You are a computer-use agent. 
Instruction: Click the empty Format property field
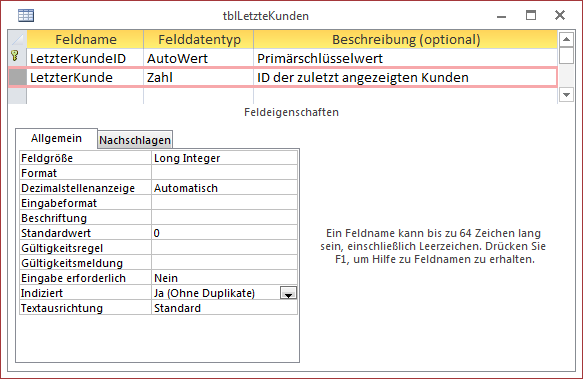225,173
